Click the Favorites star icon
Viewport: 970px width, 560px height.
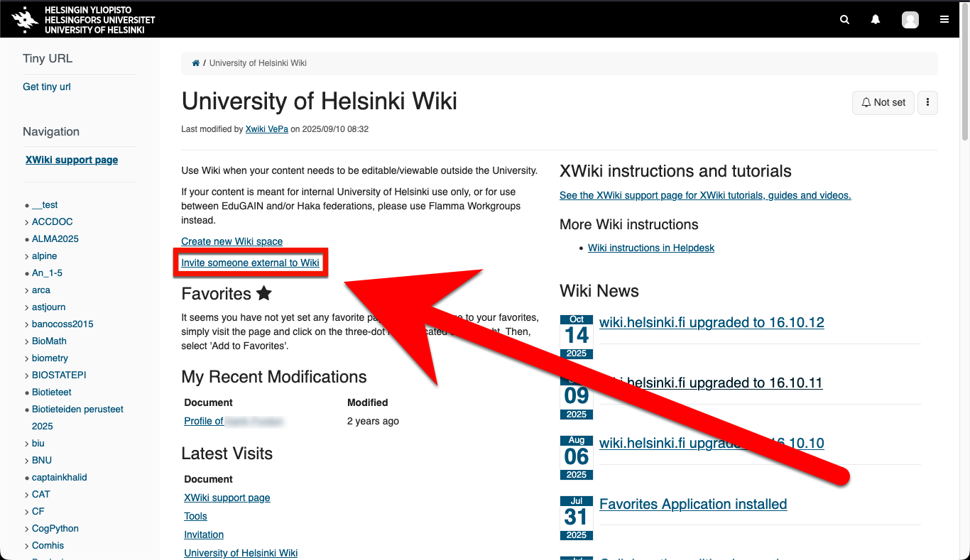[x=263, y=293]
